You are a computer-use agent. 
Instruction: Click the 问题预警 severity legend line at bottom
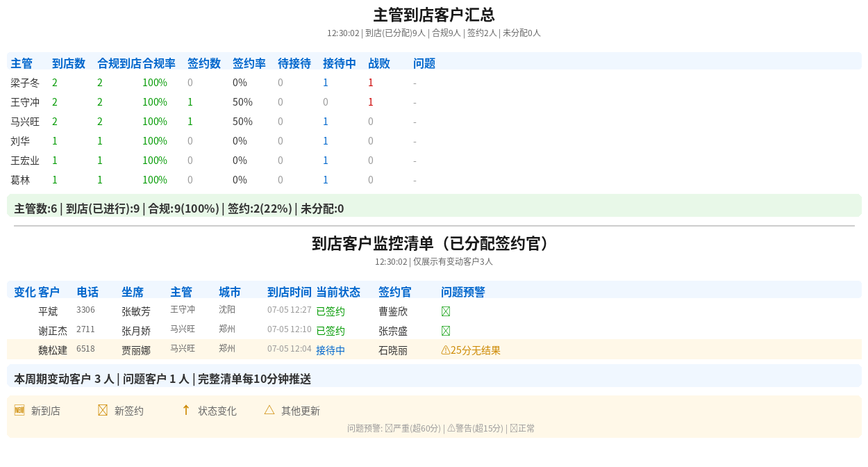coord(441,428)
